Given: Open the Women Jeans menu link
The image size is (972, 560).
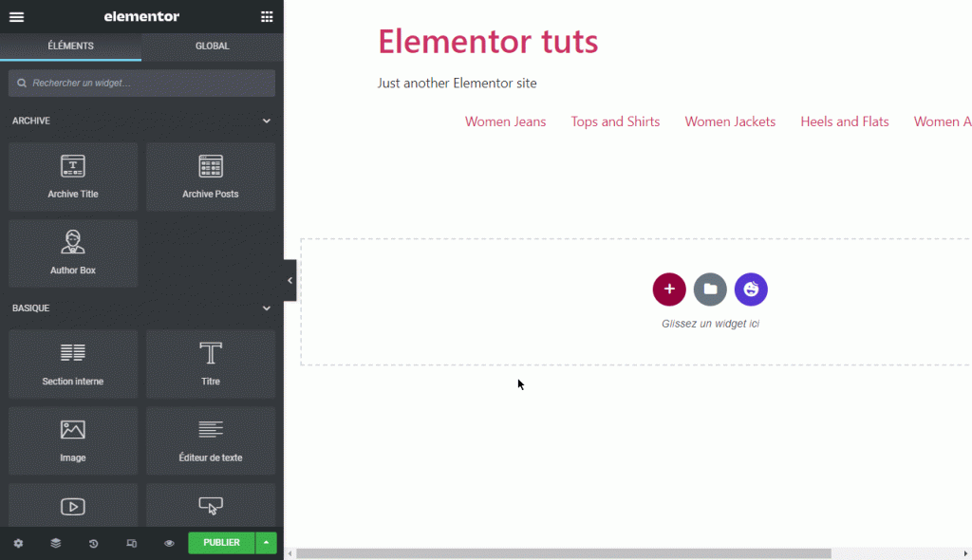Looking at the screenshot, I should pos(505,121).
